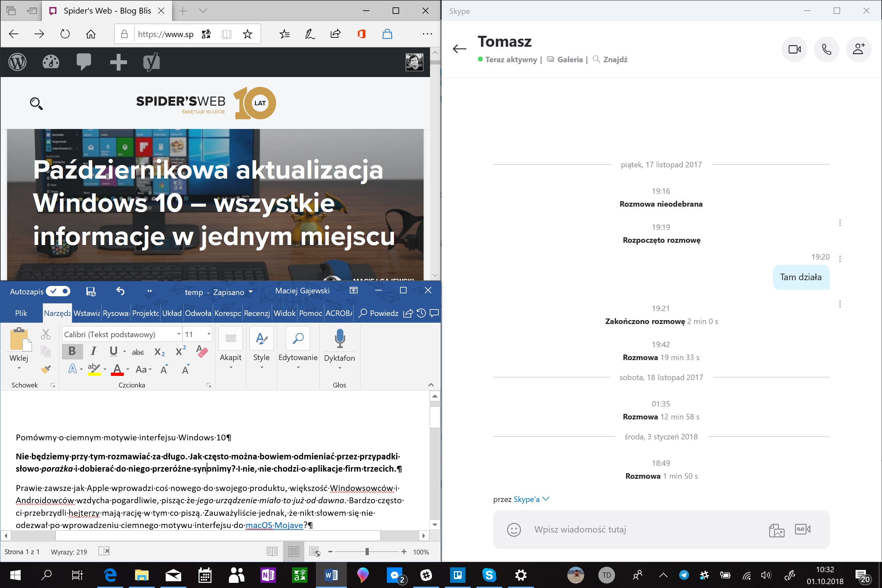
Task: Switch to the Wstawianie ribbon tab
Action: pyautogui.click(x=87, y=313)
